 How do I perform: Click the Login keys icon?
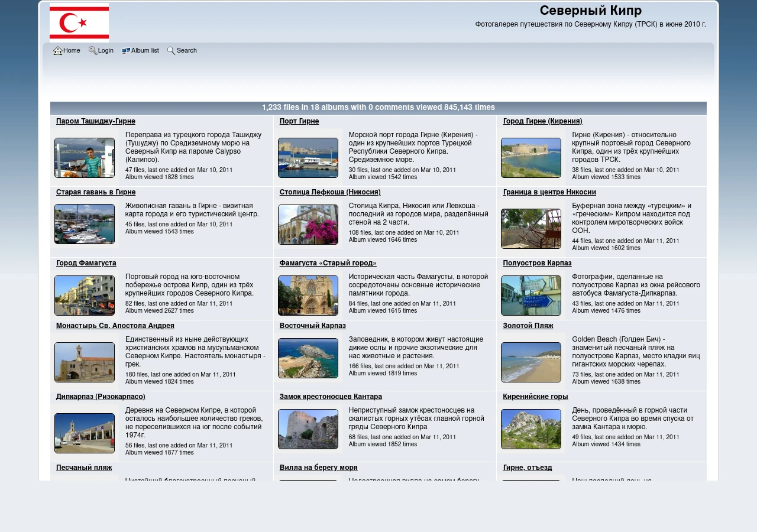93,51
